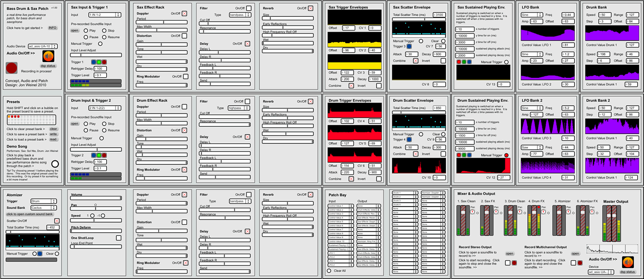Toggle Sax Reverb On/Off checkbox

coord(311,8)
